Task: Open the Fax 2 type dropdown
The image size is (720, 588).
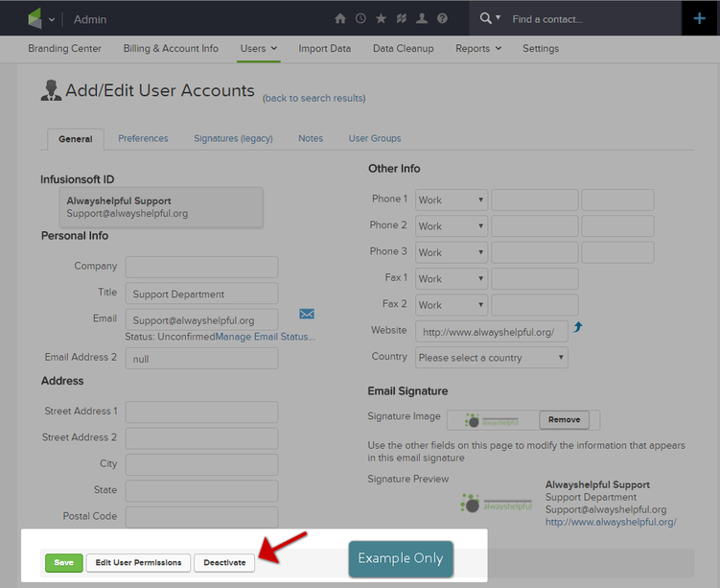Action: [452, 305]
